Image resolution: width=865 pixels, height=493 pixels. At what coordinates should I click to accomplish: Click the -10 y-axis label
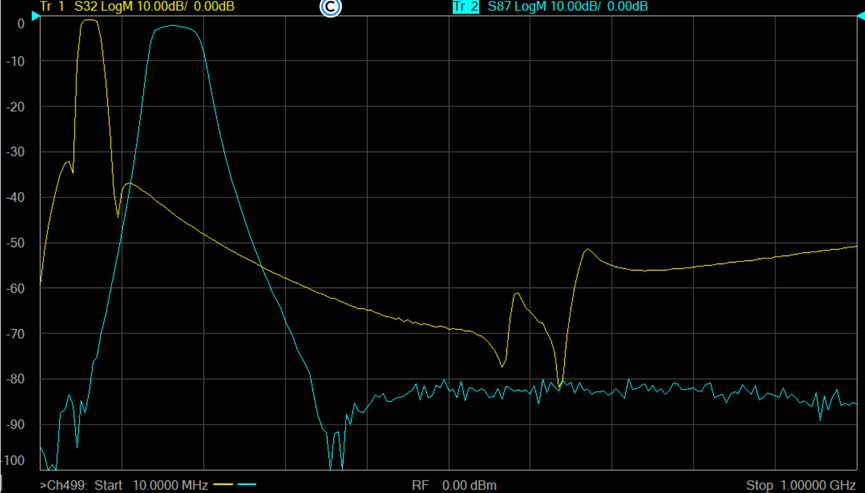point(15,61)
